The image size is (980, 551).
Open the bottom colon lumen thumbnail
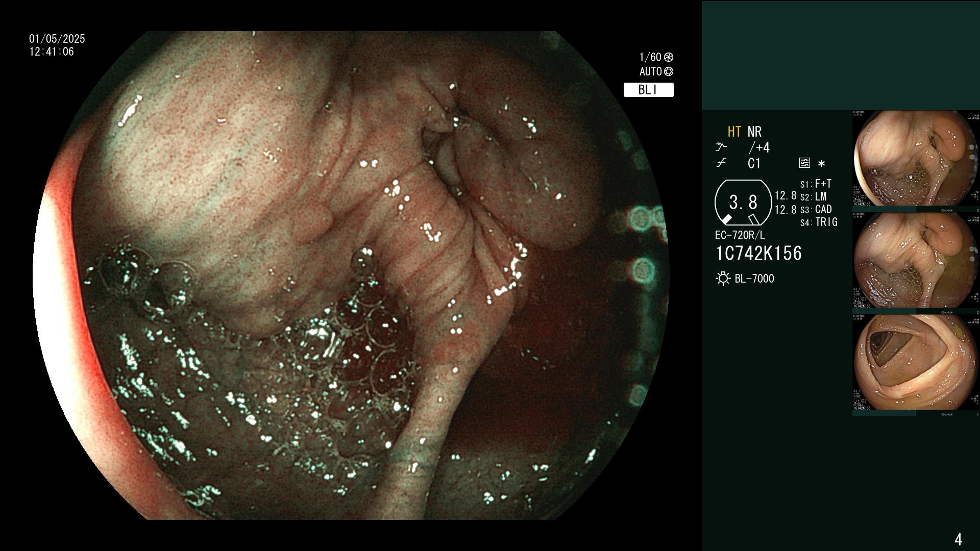916,363
